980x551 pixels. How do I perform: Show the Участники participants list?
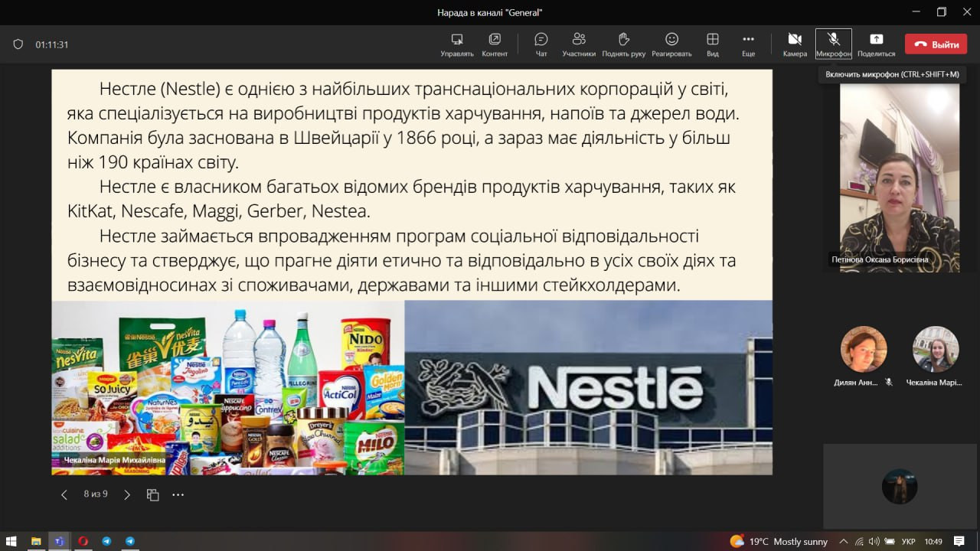pos(579,44)
